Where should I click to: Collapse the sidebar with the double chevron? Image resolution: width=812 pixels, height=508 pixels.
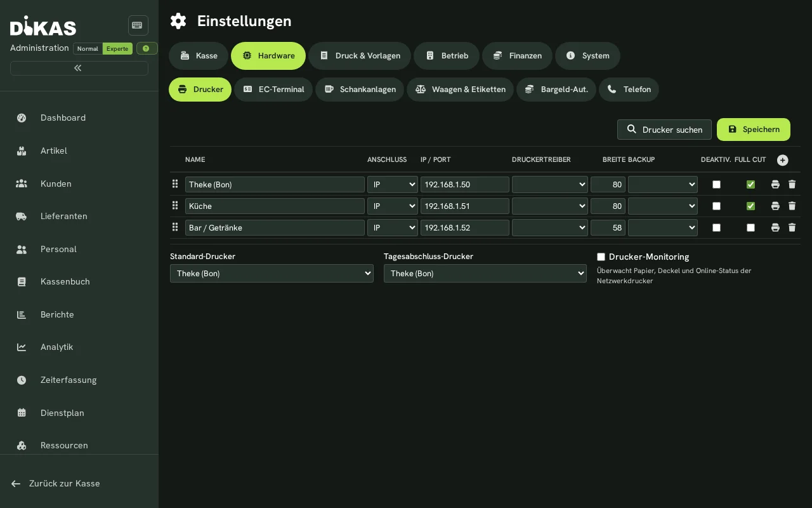79,68
